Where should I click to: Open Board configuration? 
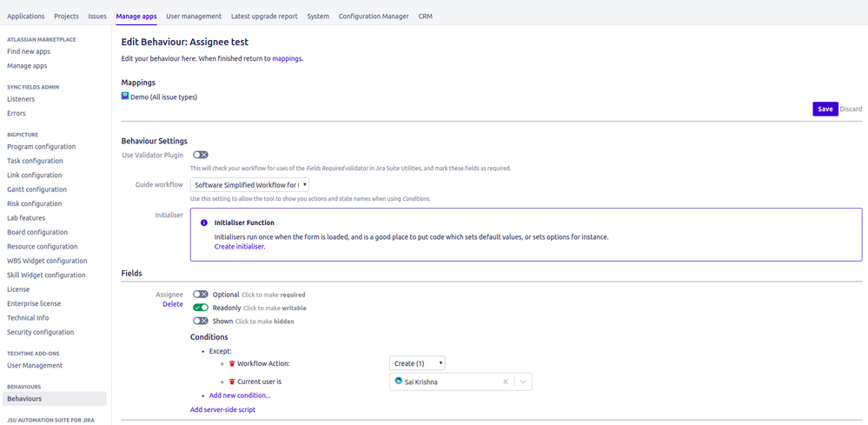37,232
